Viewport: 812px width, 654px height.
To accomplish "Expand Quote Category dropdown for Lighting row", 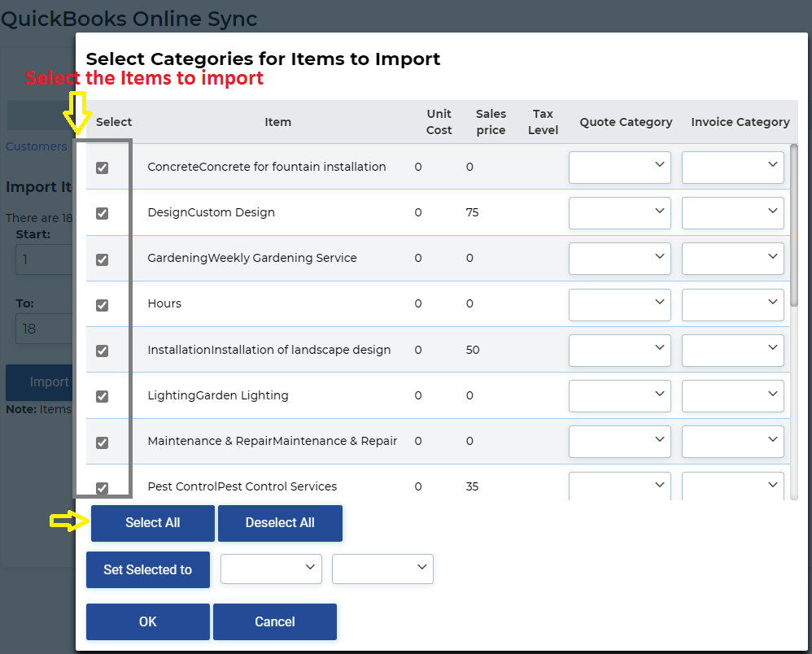I will (x=619, y=395).
